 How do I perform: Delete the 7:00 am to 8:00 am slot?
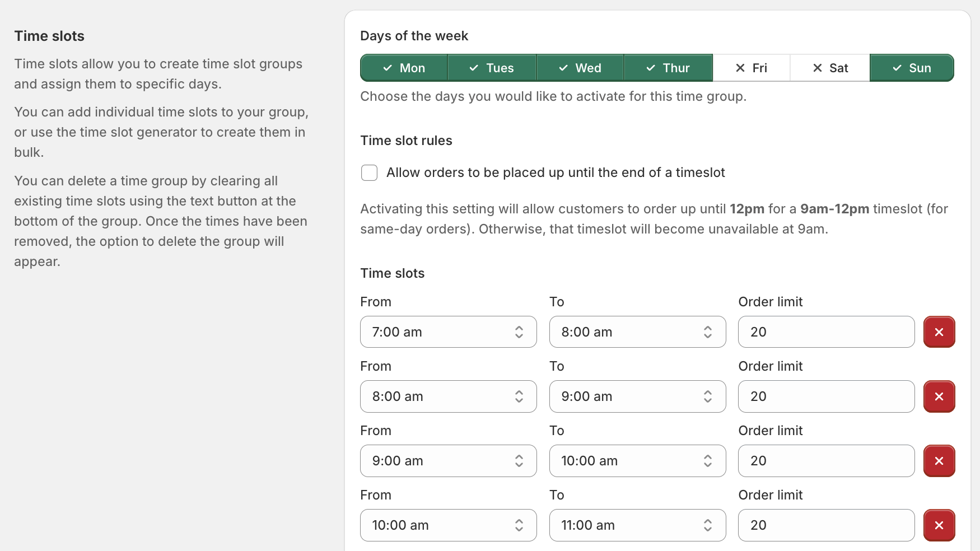[939, 331]
